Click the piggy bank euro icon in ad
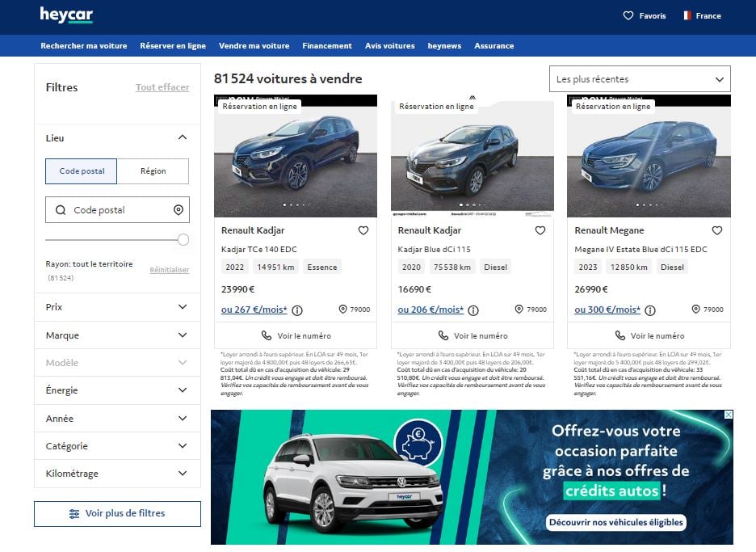This screenshot has height=552, width=756. click(418, 442)
